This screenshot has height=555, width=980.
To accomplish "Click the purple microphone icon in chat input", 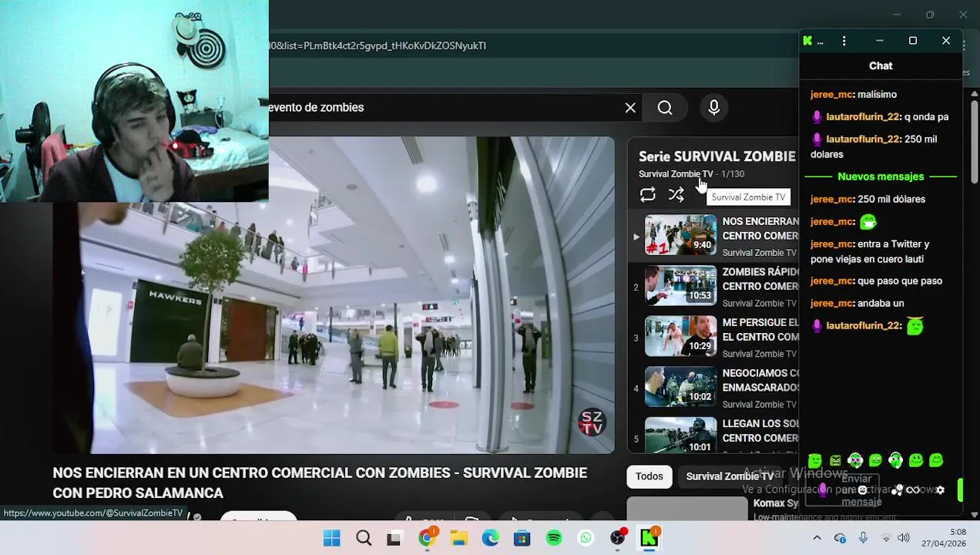I will click(823, 490).
